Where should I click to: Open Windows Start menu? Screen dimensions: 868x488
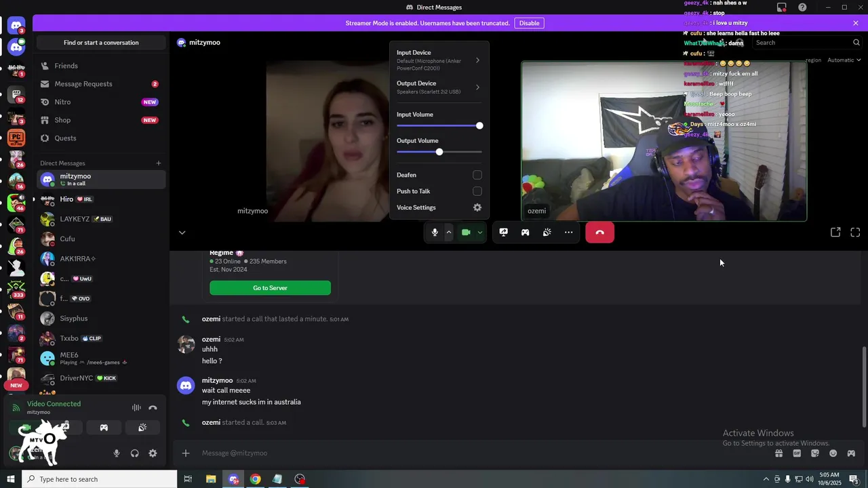click(x=11, y=479)
